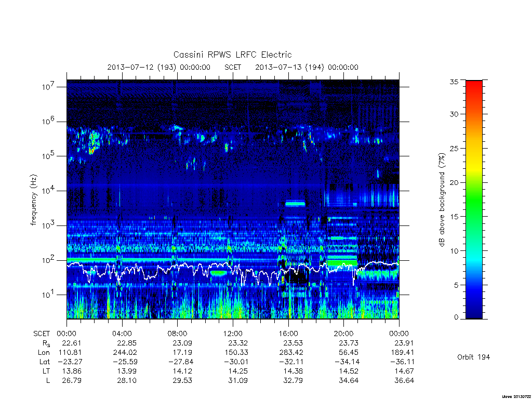Click the 10^7 frequency tick label
Screen dimensions: 532x399
pyautogui.click(x=48, y=87)
